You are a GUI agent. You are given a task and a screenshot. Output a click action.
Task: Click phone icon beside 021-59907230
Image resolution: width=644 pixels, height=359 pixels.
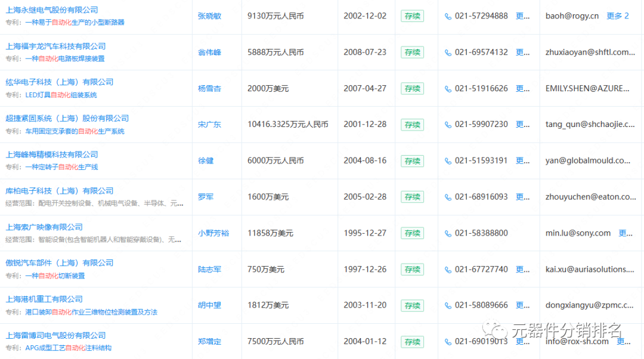click(x=448, y=125)
